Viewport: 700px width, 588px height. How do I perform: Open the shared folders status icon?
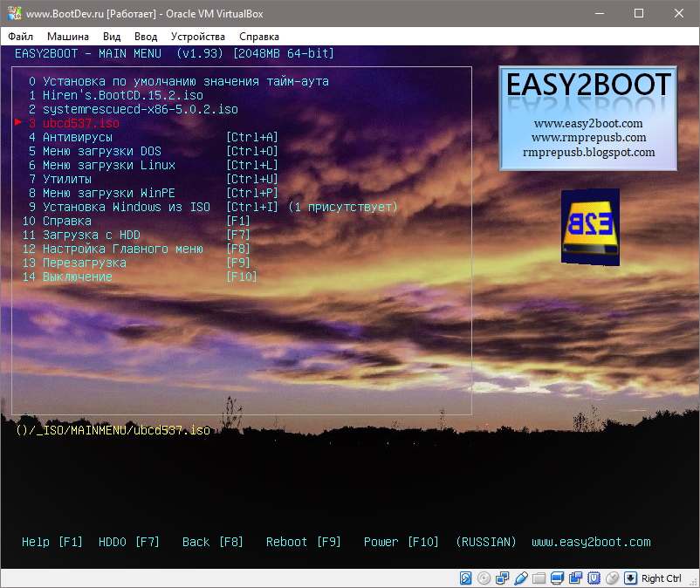(539, 578)
